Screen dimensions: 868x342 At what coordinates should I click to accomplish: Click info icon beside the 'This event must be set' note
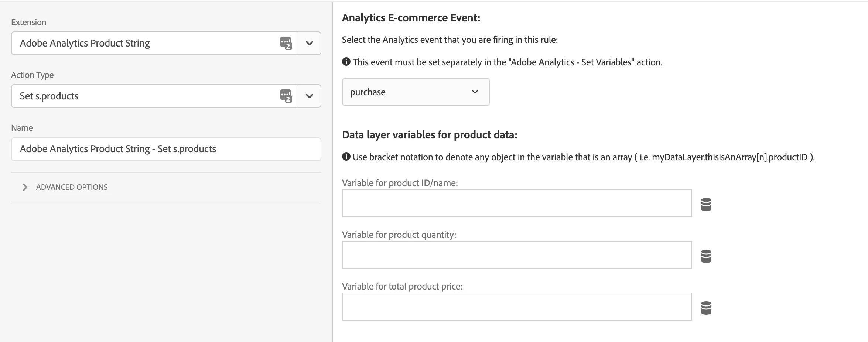tap(346, 62)
